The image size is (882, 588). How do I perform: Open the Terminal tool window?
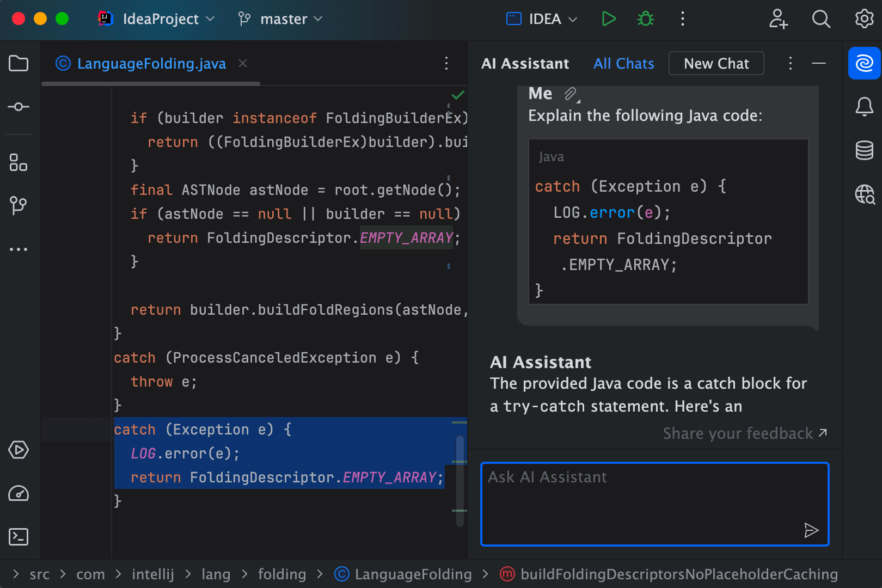(x=19, y=537)
